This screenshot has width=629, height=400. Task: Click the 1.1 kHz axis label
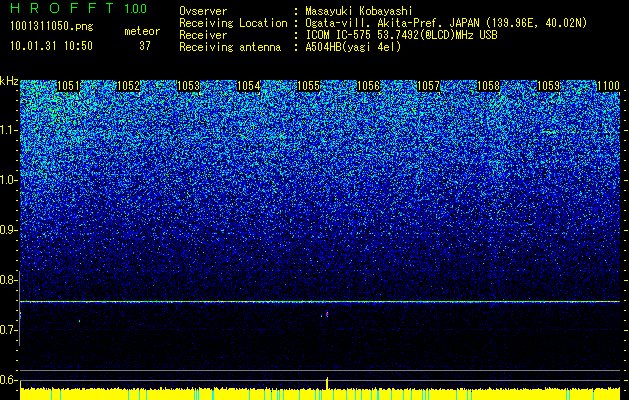point(8,130)
